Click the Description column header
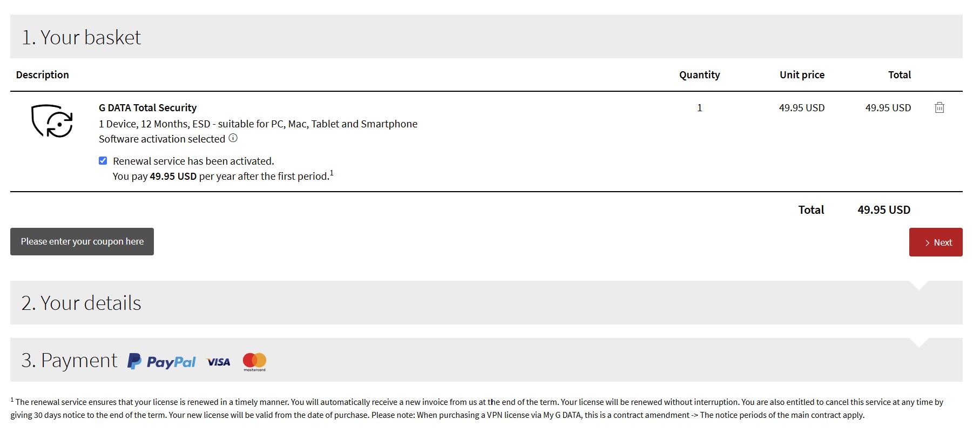 pyautogui.click(x=43, y=75)
